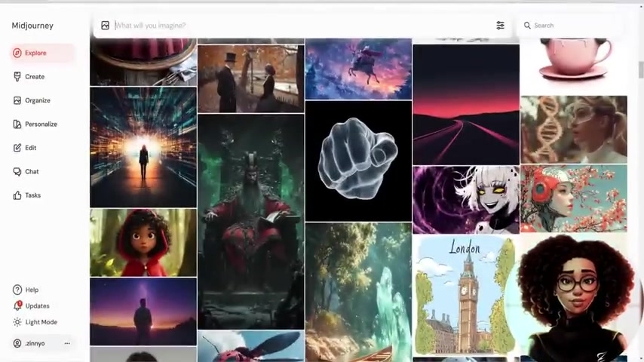This screenshot has width=644, height=362.
Task: Open prompt settings sliders icon
Action: pyautogui.click(x=500, y=26)
